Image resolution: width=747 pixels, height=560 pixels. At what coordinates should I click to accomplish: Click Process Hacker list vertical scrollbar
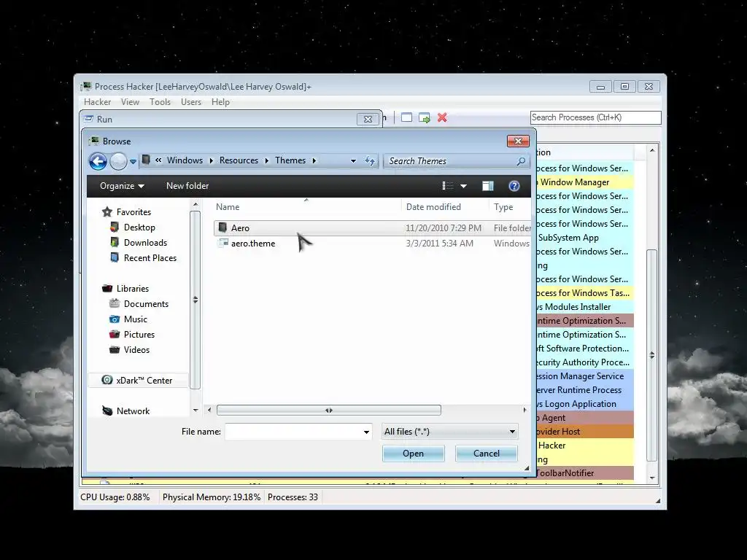click(651, 355)
